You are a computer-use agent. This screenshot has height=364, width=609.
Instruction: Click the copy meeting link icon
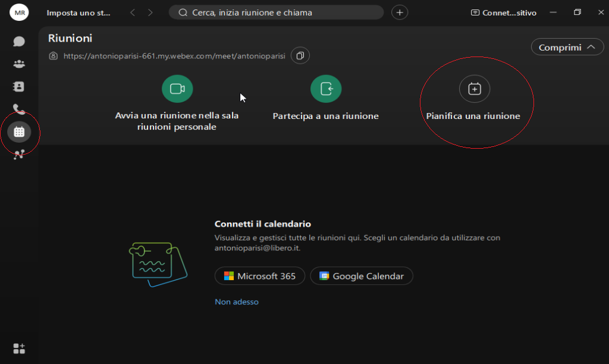tap(300, 55)
